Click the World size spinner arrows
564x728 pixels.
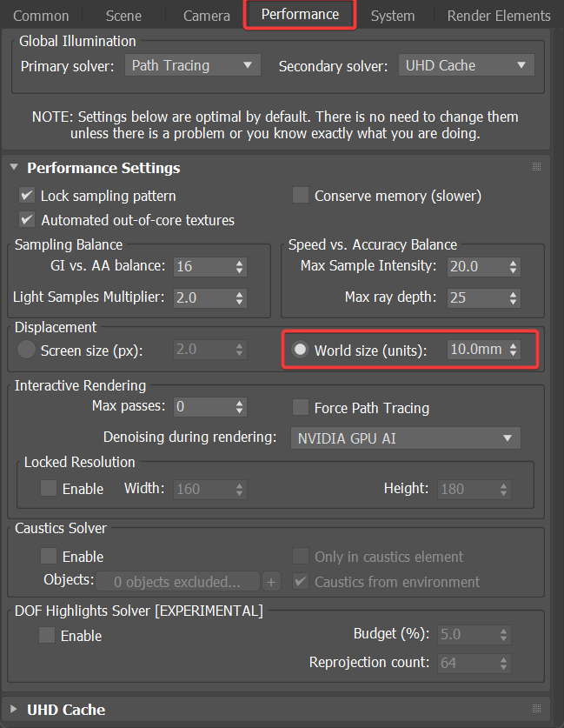tap(514, 350)
